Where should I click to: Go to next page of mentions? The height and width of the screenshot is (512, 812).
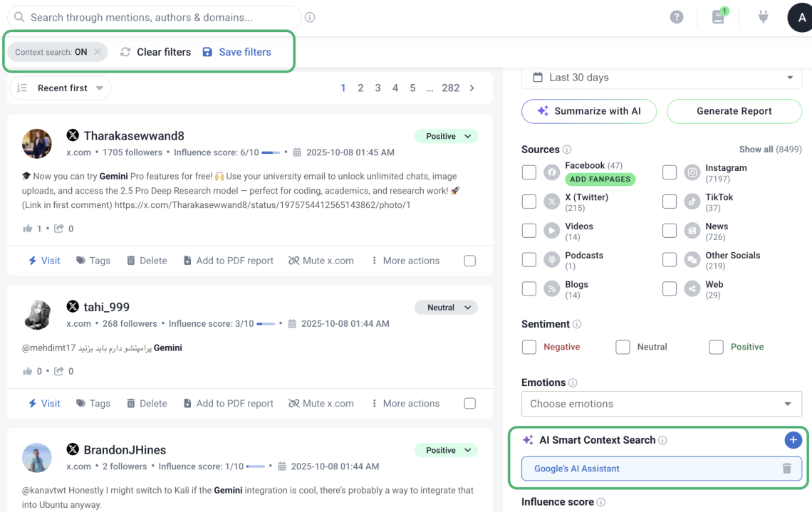tap(472, 88)
